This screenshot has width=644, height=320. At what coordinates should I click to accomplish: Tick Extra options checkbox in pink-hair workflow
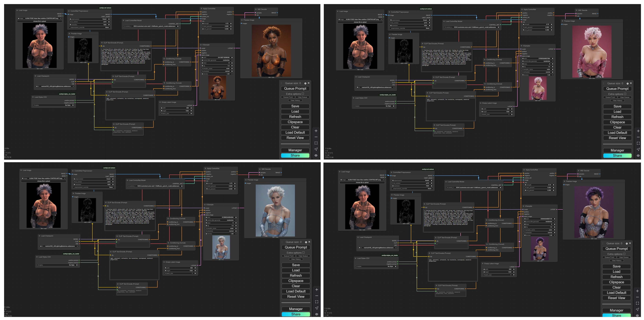click(x=625, y=94)
